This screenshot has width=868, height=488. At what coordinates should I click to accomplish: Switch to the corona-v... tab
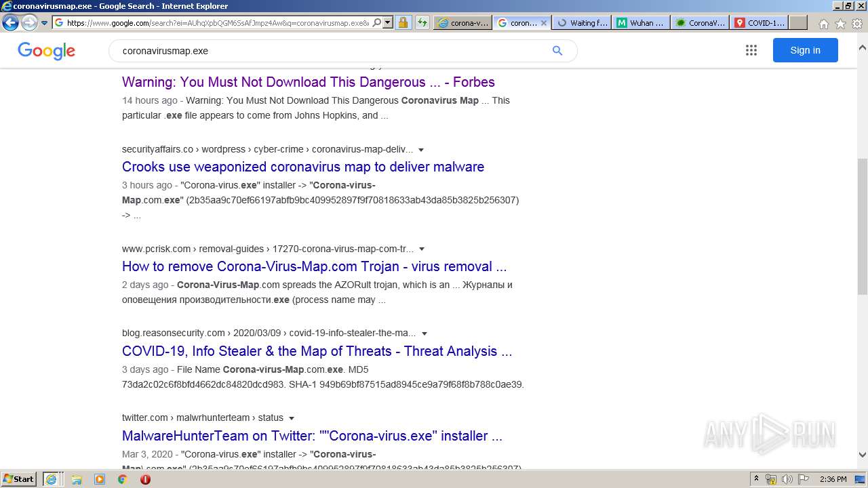[x=463, y=22]
